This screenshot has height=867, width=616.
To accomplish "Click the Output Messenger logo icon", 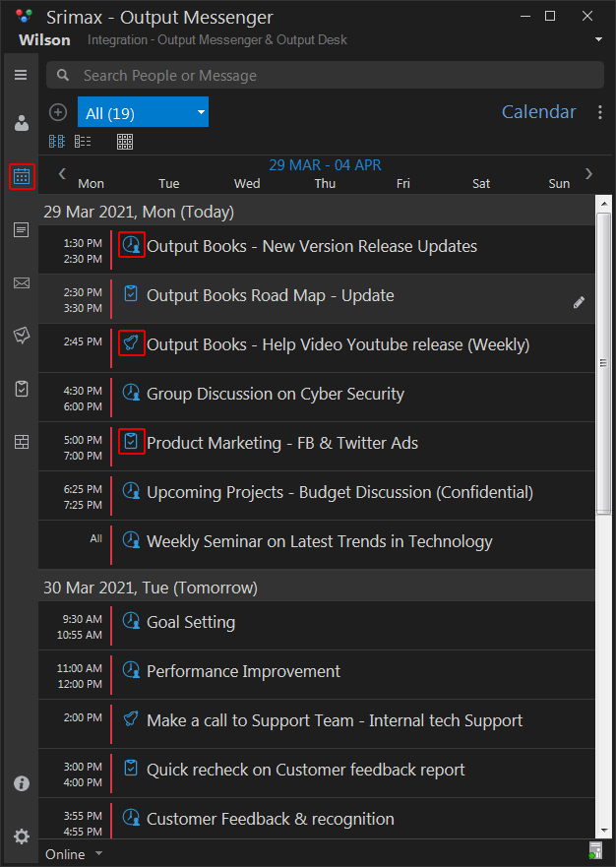I will (25, 16).
